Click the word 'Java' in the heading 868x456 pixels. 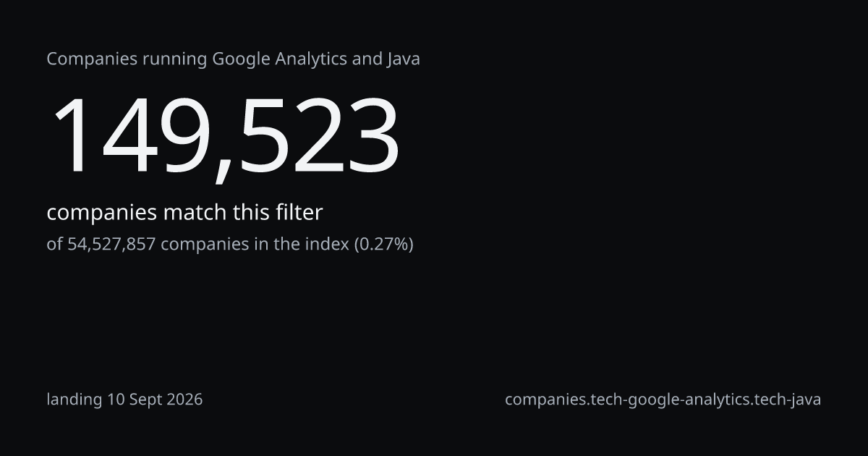pos(401,59)
